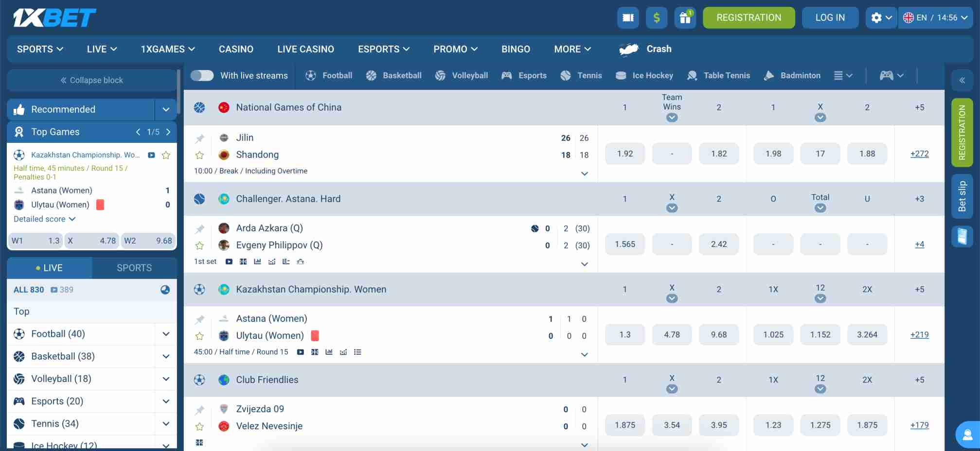Favorite the Zvijezda 09 vs Velez Nevesinje match
This screenshot has width=980, height=451.
[x=199, y=427]
